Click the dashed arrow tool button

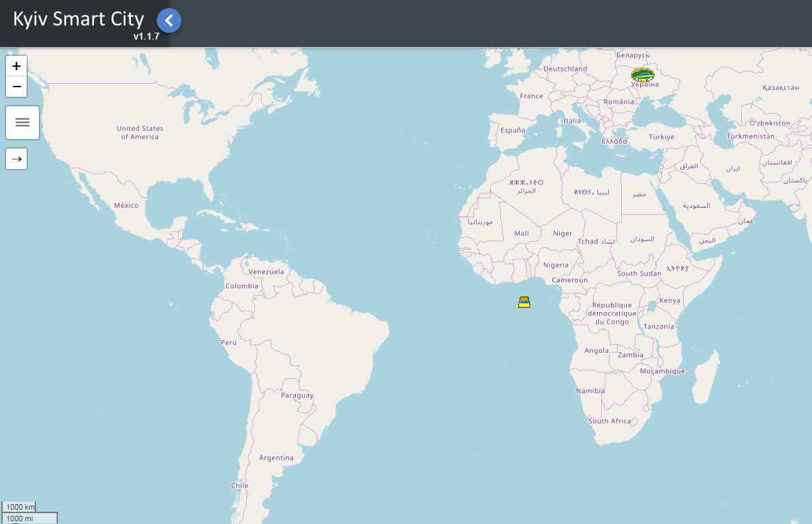coord(16,159)
